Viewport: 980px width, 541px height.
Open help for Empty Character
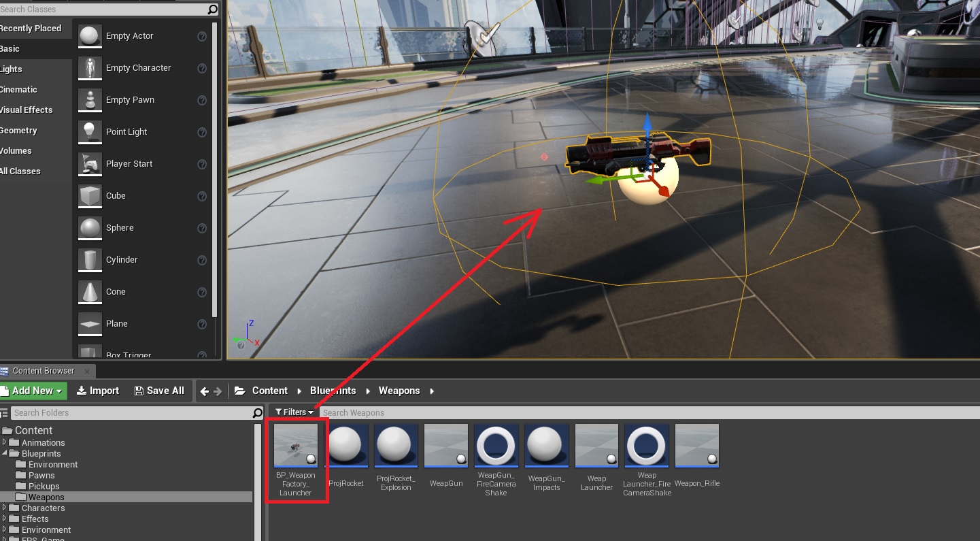click(202, 68)
